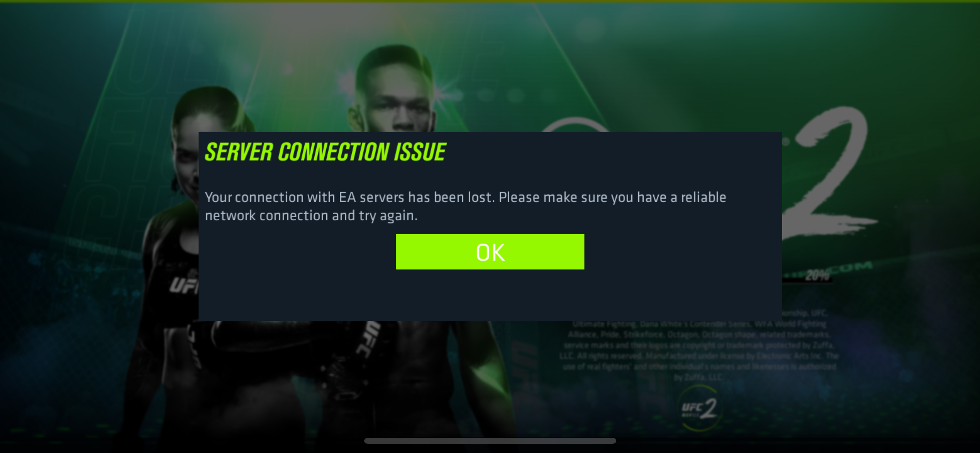
Task: Tap the iOS home indicator bar
Action: point(490,441)
